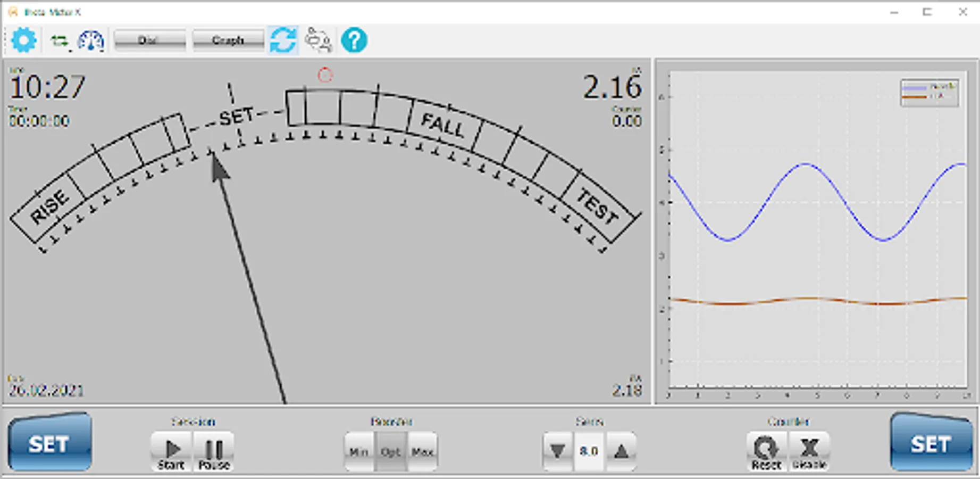Toggle the blue refresh sync arrows icon
The image size is (980, 479).
coord(283,40)
